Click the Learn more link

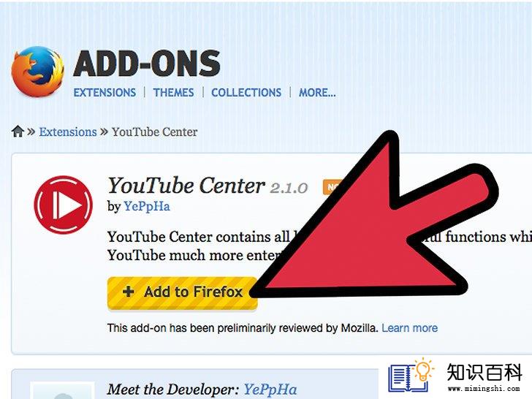pos(409,328)
